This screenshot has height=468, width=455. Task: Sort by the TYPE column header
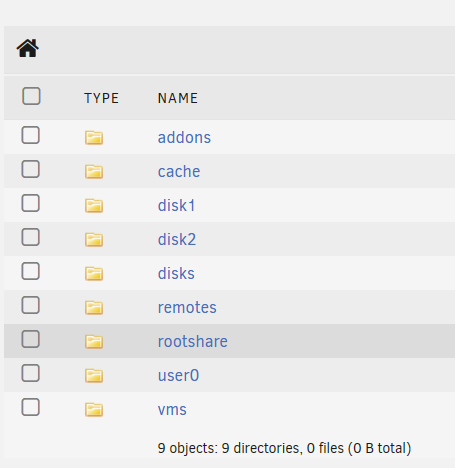click(101, 98)
